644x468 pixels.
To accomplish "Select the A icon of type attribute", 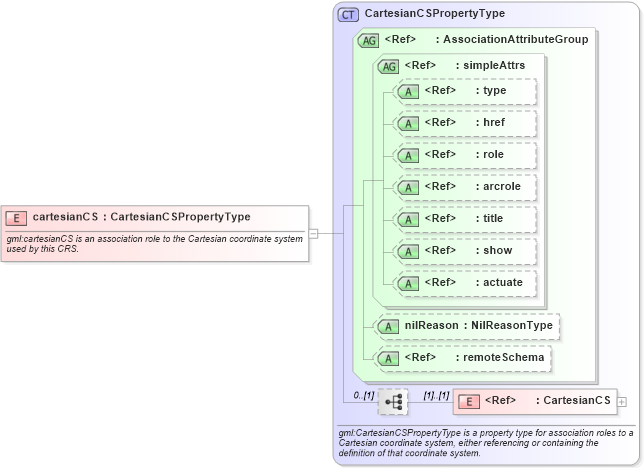I will tap(408, 92).
